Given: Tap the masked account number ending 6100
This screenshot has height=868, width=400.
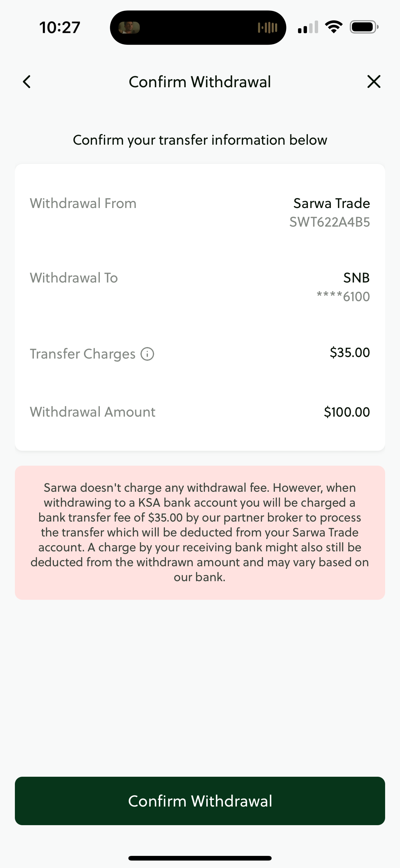Looking at the screenshot, I should pyautogui.click(x=343, y=296).
